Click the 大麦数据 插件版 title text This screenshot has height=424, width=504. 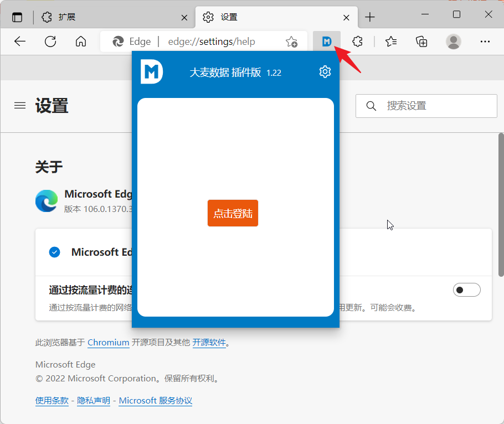pyautogui.click(x=225, y=73)
